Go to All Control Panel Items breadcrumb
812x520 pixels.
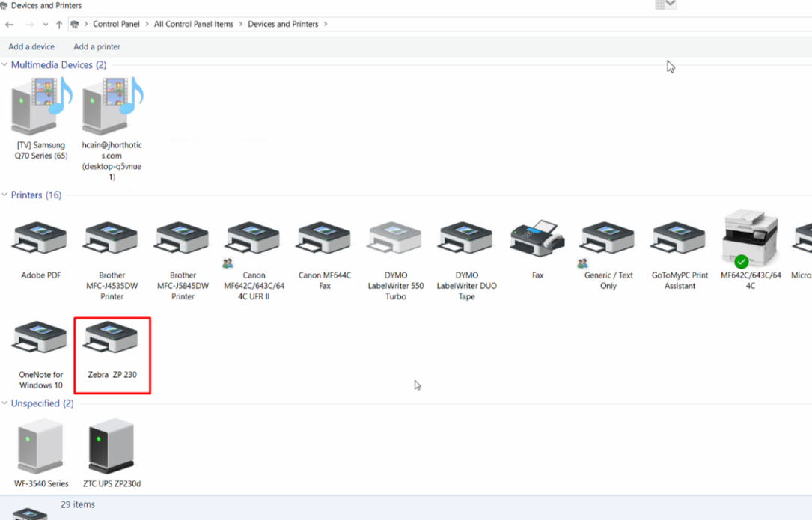(194, 24)
